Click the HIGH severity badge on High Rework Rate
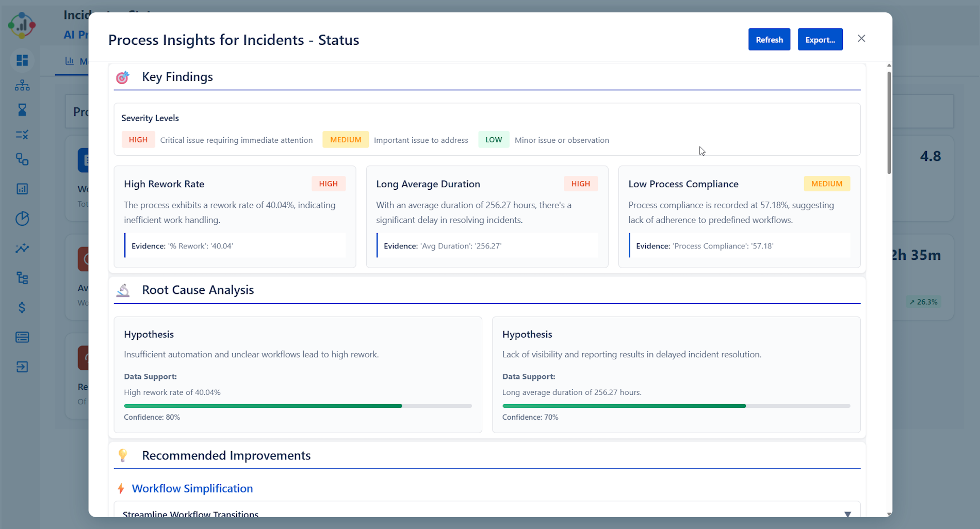The image size is (980, 529). (x=329, y=184)
